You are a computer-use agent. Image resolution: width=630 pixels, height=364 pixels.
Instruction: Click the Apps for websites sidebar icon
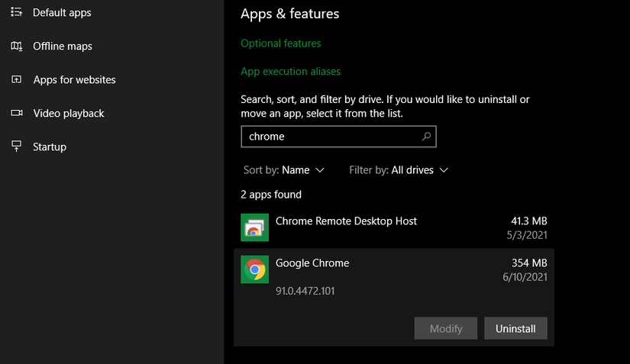pyautogui.click(x=17, y=80)
